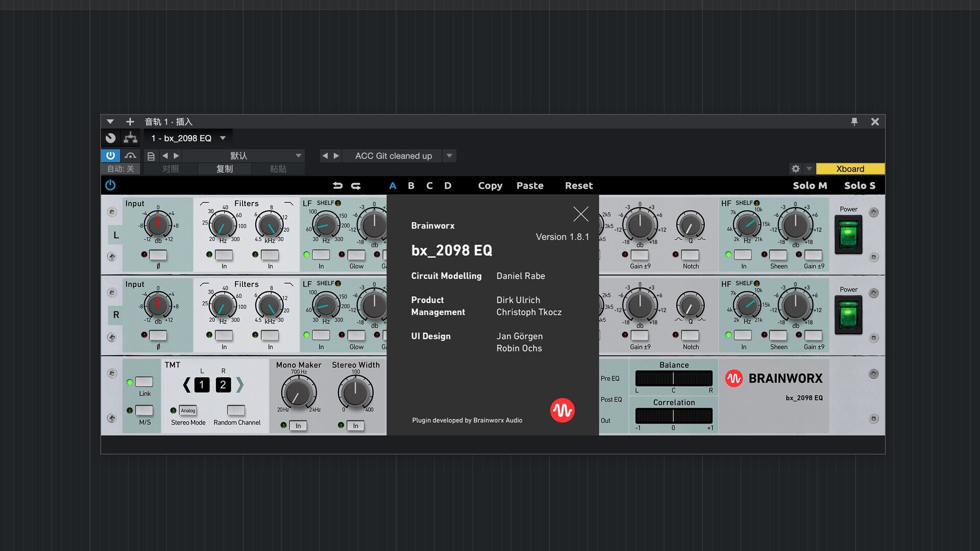This screenshot has height=551, width=980.
Task: Click the Mono Maker frequency knob
Action: pyautogui.click(x=299, y=393)
